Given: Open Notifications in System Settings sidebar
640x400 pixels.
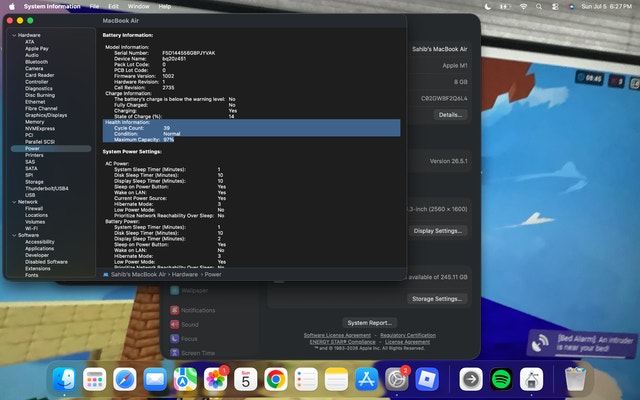Looking at the screenshot, I should click(193, 310).
